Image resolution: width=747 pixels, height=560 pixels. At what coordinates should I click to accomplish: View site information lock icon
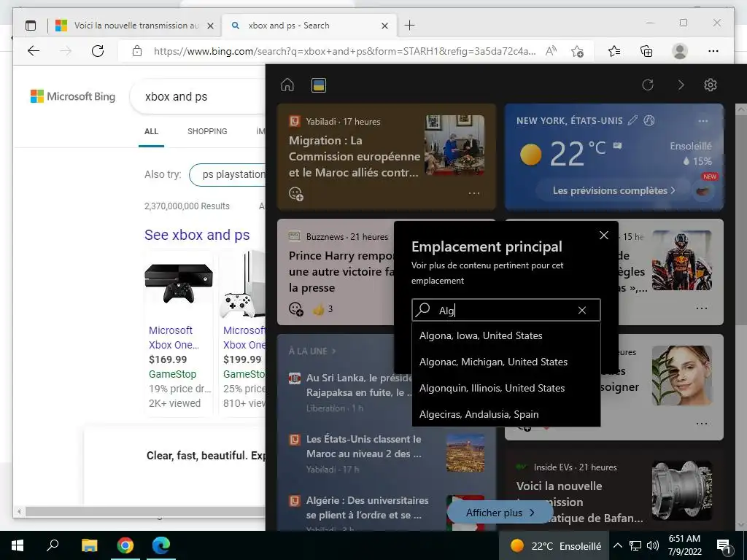137,51
